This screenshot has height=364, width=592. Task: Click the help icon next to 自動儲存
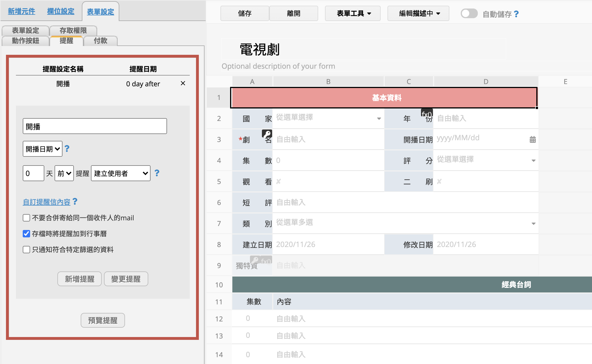click(x=516, y=14)
